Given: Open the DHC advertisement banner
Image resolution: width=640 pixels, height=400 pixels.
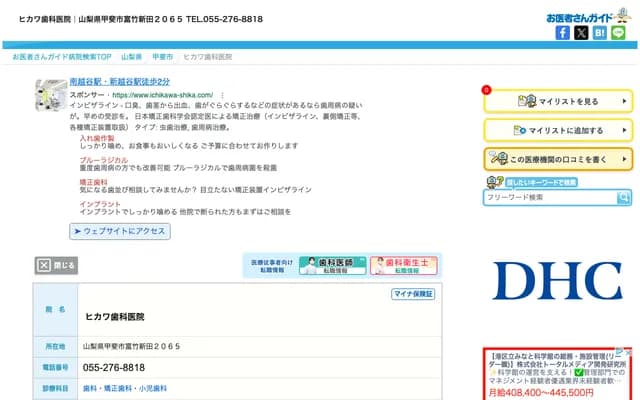Looking at the screenshot, I should [558, 281].
